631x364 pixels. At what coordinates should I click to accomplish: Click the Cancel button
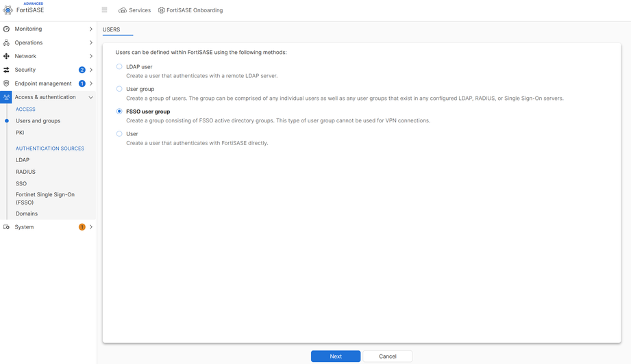(x=387, y=356)
